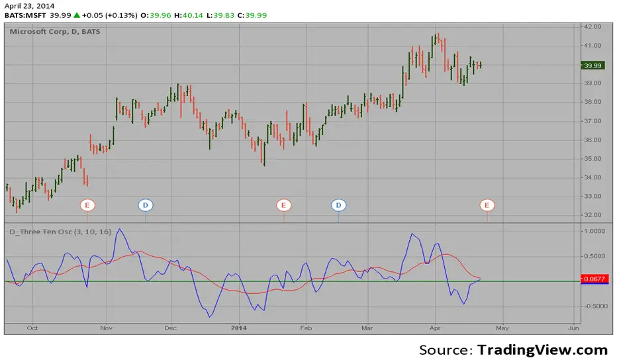Click the 38.00 price axis label

click(x=593, y=101)
